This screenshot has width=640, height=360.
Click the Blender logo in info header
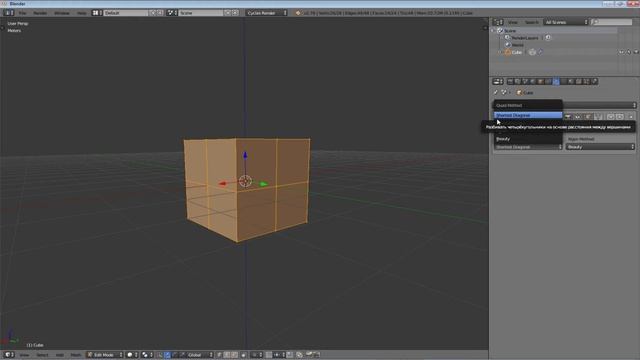[298, 13]
